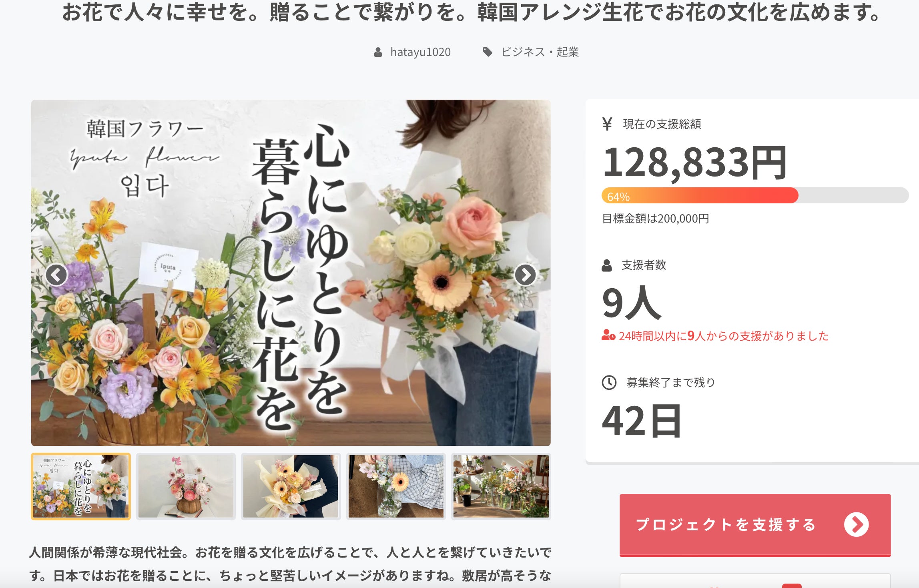
Task: Select the pink flower basket thumbnail
Action: 186,486
